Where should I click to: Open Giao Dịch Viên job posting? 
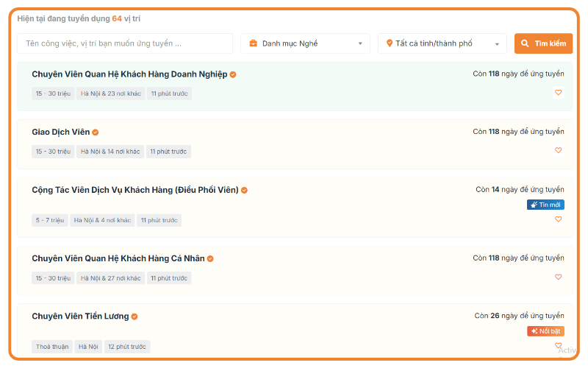click(61, 132)
